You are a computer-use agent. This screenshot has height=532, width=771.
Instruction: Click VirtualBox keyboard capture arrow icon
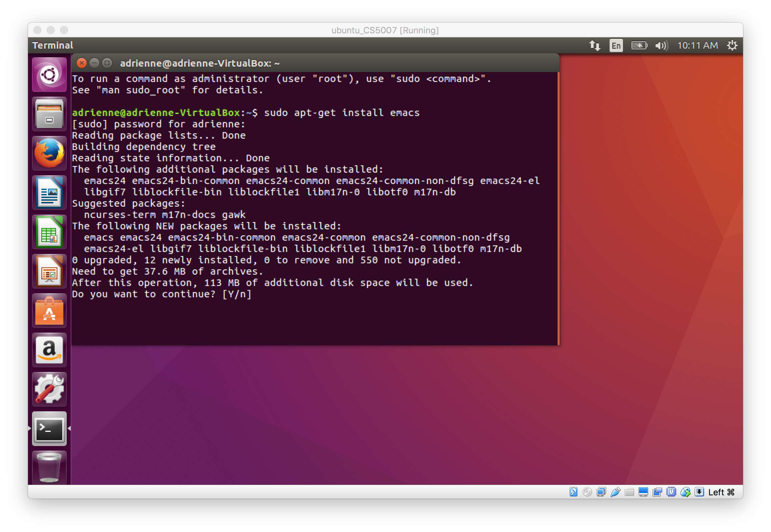coord(699,492)
